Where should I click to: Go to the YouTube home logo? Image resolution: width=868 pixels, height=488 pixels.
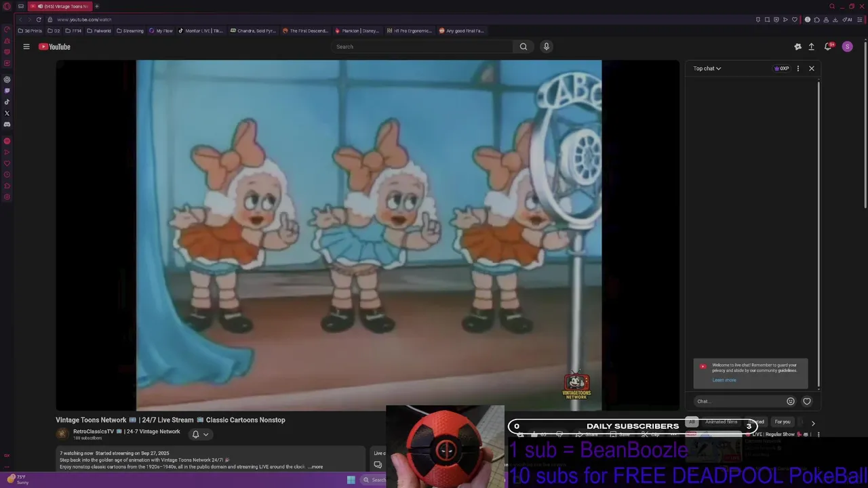point(54,47)
